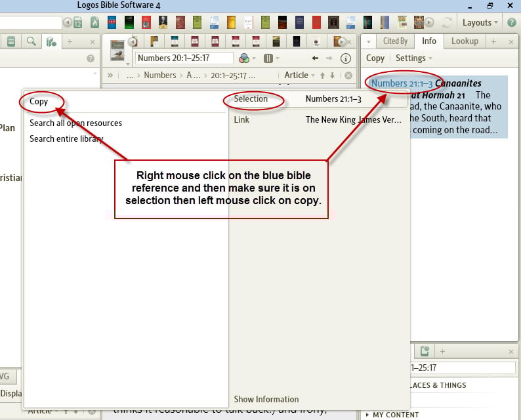Go back with the left arrow

coord(315,58)
